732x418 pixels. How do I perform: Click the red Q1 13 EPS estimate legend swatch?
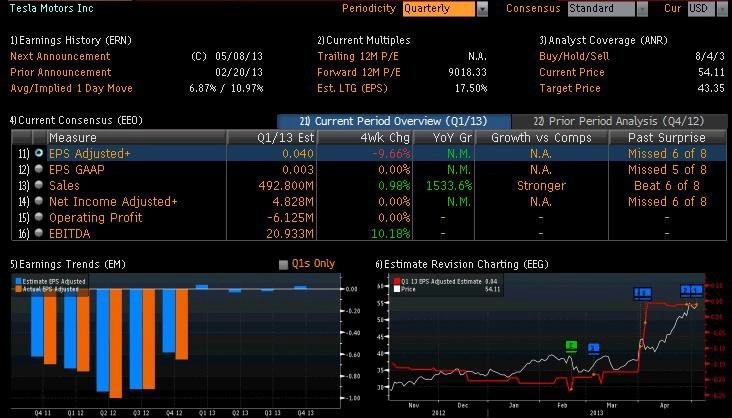pos(397,281)
